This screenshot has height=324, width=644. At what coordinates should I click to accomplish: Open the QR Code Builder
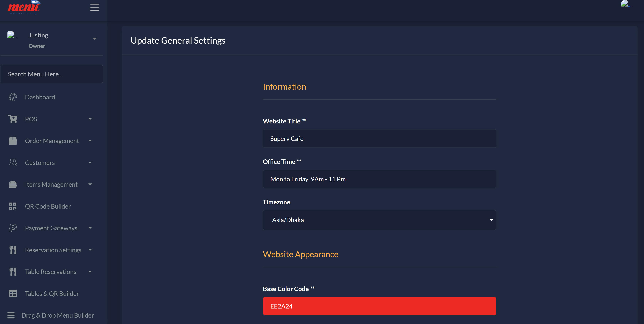click(48, 206)
